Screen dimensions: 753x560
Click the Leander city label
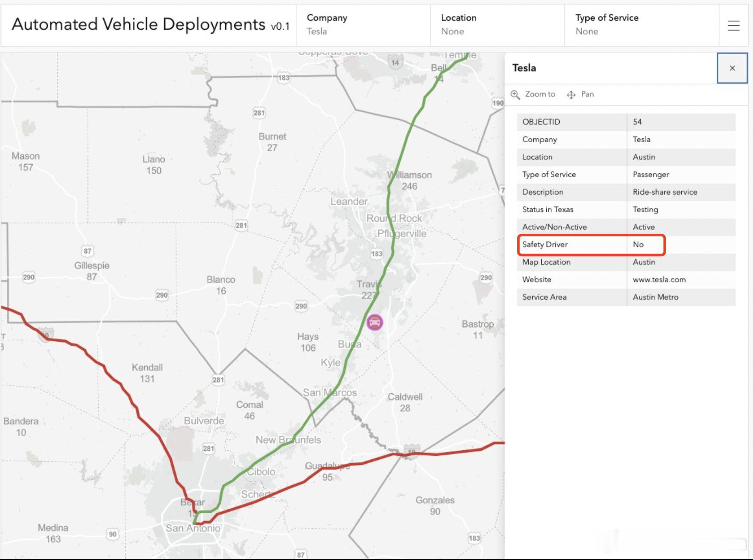click(x=349, y=201)
